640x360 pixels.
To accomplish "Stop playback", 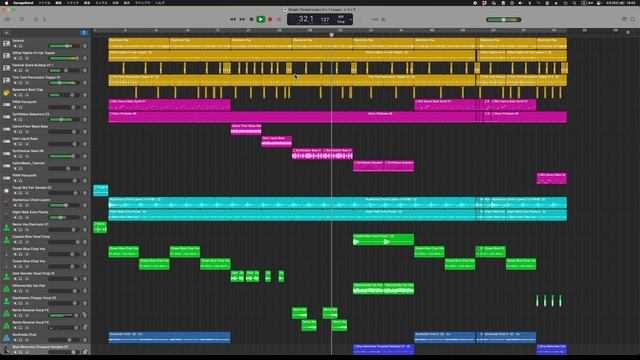I will tap(251, 19).
